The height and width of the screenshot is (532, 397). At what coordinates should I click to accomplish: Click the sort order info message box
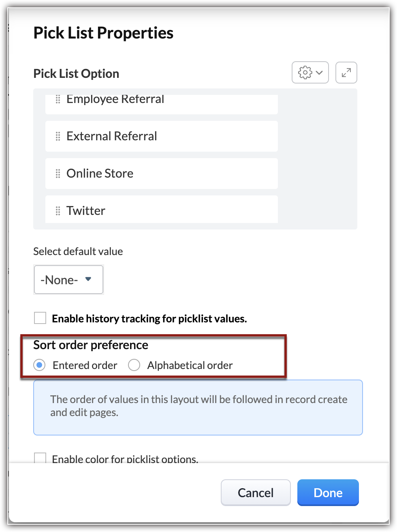(198, 407)
